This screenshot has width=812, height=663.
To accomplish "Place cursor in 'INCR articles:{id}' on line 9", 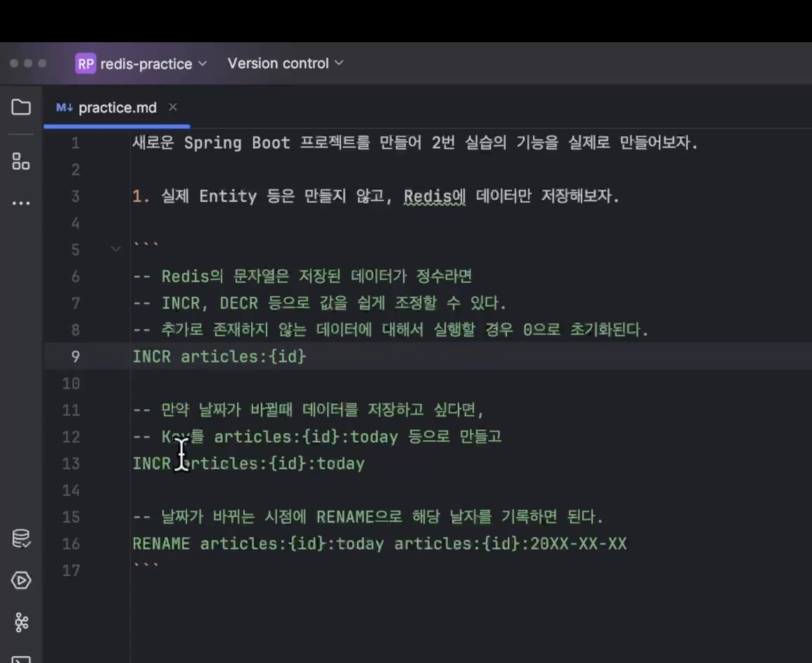I will [x=219, y=357].
